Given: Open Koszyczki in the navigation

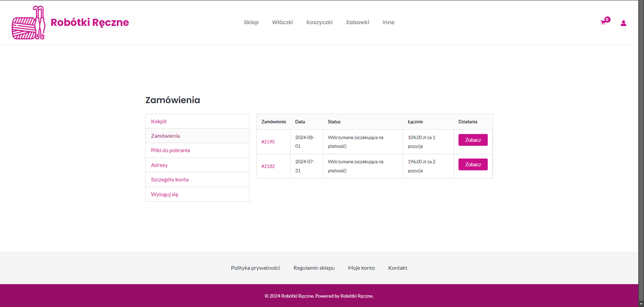Looking at the screenshot, I should [319, 23].
